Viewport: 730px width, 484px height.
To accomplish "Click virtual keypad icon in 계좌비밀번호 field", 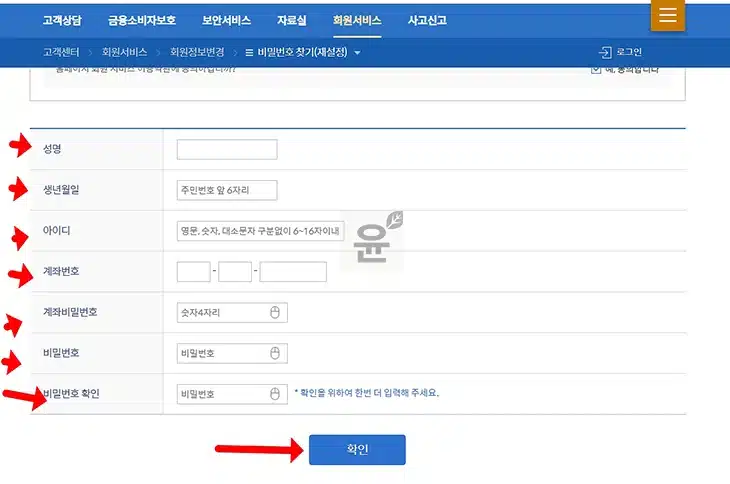I will point(275,312).
